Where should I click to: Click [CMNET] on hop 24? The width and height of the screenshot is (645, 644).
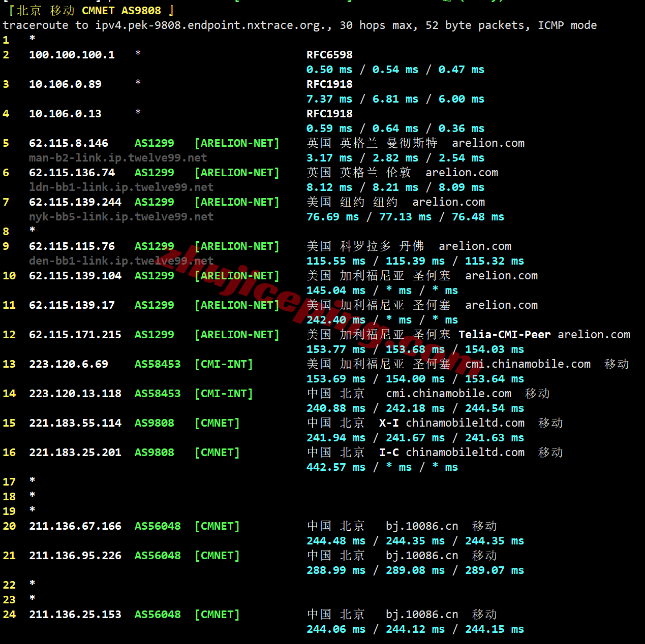[x=217, y=615]
